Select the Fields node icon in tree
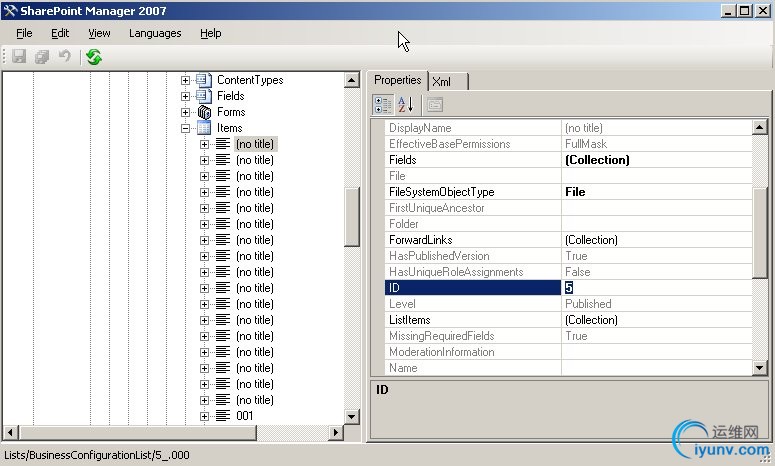Image resolution: width=775 pixels, height=466 pixels. [204, 96]
